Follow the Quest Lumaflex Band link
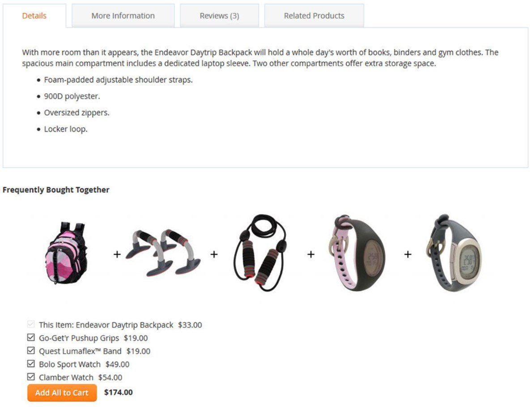The width and height of the screenshot is (532, 407). coord(80,352)
